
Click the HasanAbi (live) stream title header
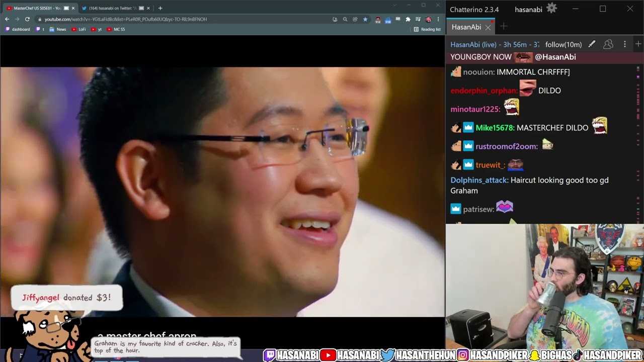(495, 45)
